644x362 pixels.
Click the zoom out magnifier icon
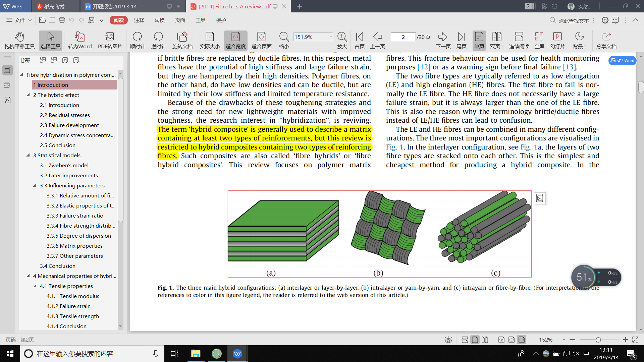tap(284, 37)
